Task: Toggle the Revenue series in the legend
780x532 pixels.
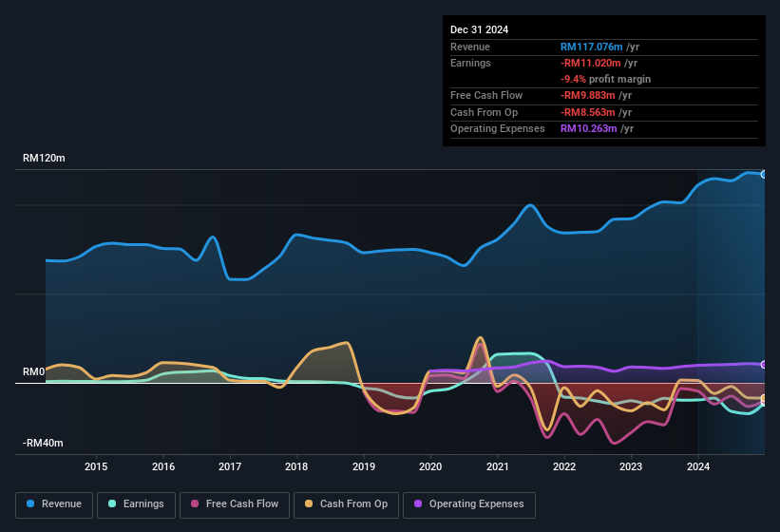Action: point(55,504)
